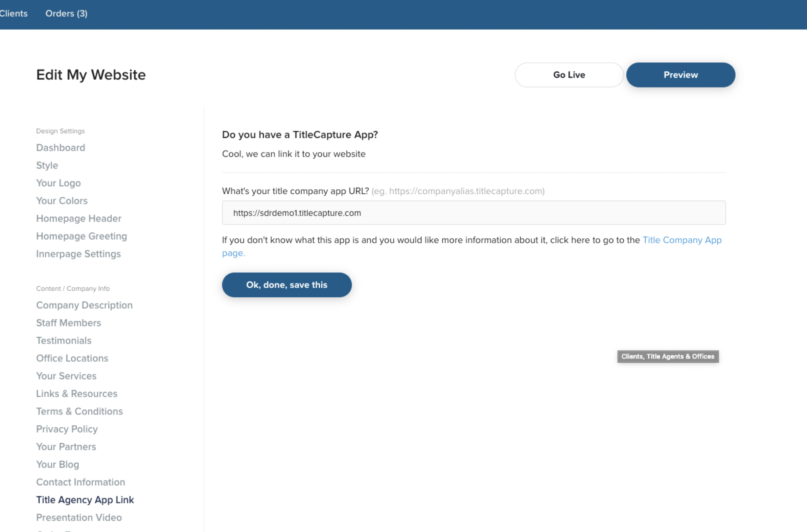This screenshot has width=807, height=532.
Task: Open Presentation Video settings
Action: (79, 517)
